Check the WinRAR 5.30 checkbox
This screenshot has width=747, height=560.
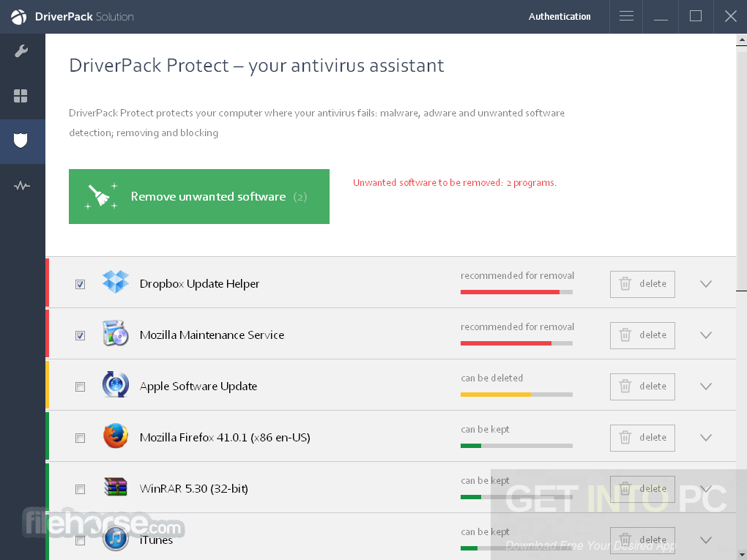pos(80,489)
